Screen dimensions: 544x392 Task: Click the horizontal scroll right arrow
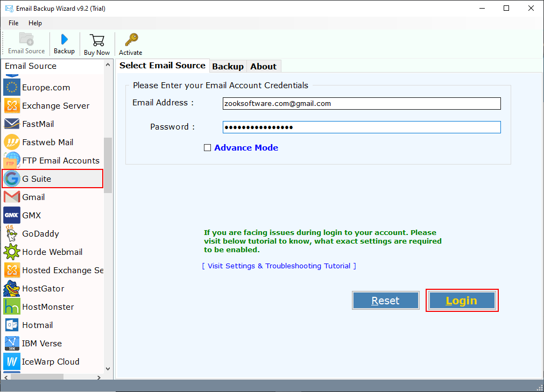click(99, 377)
